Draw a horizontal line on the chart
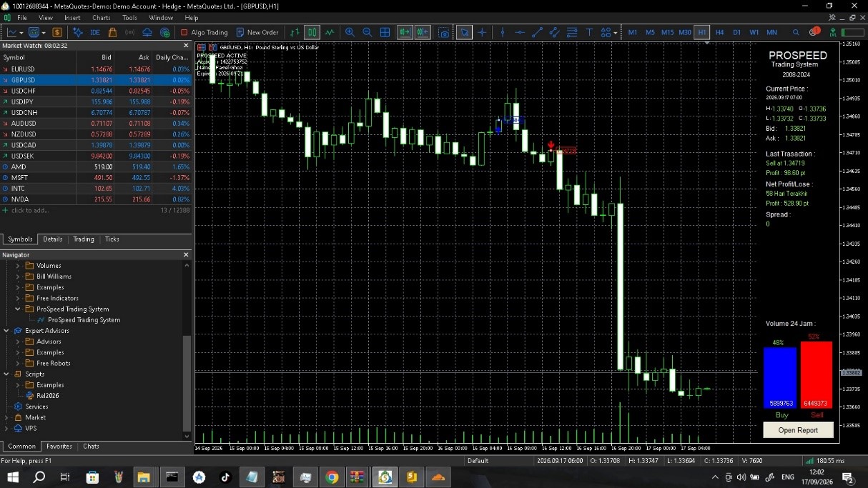This screenshot has width=868, height=488. [x=520, y=32]
